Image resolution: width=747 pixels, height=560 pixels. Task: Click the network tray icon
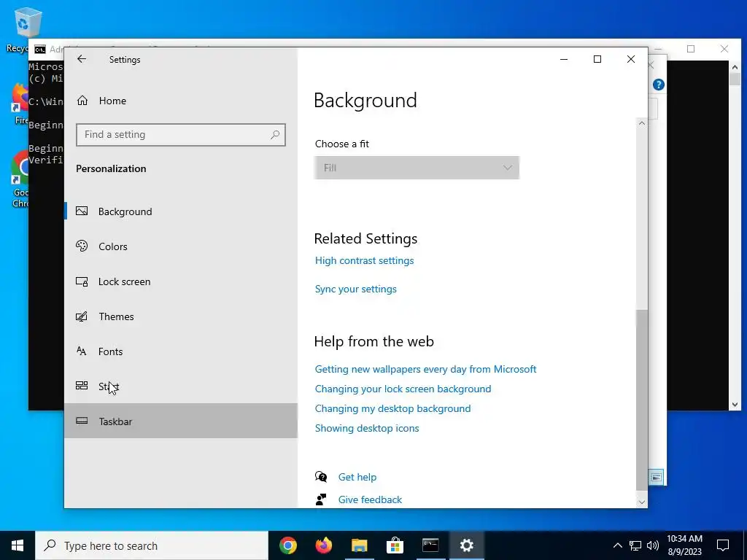tap(635, 545)
